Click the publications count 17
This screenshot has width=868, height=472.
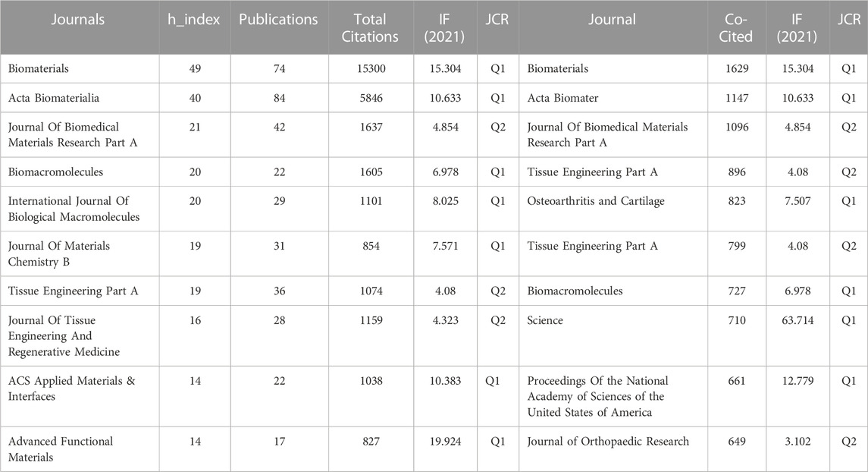point(279,442)
